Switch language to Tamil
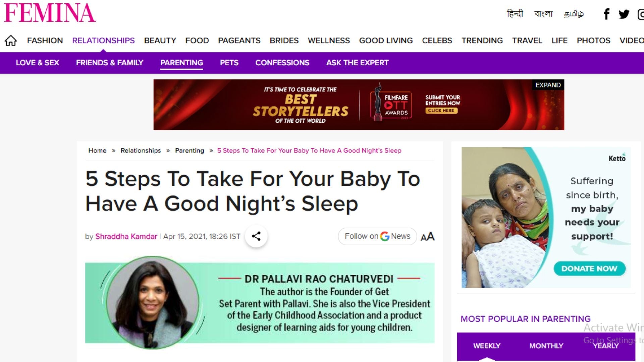The image size is (644, 362). [574, 14]
